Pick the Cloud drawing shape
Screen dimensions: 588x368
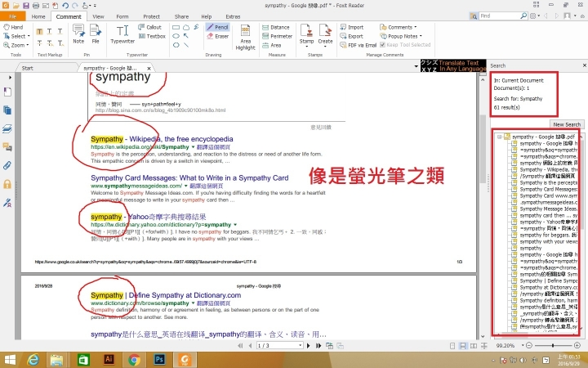tap(186, 27)
